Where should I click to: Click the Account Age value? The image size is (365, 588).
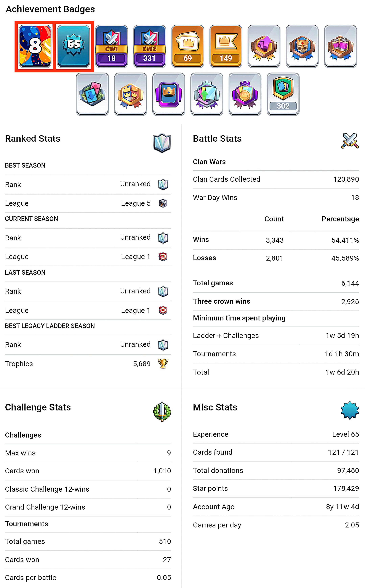[x=342, y=507]
